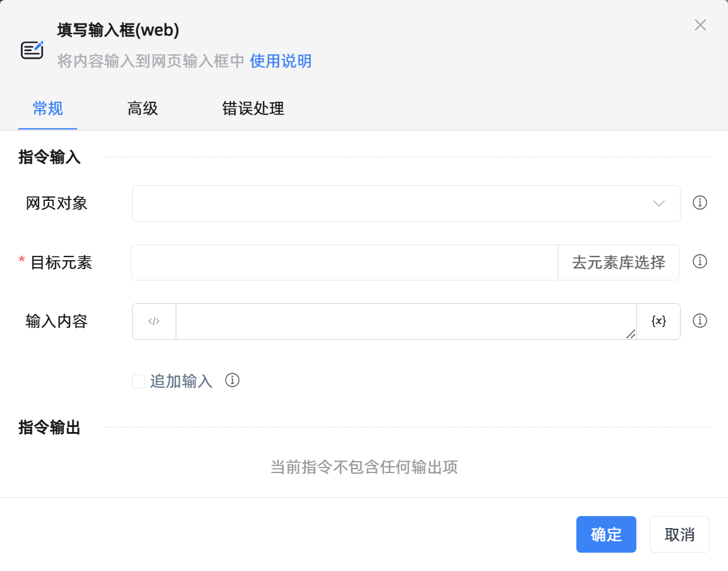This screenshot has height=571, width=728.
Task: Expand the 网页对象 dropdown arrow
Action: (x=658, y=203)
